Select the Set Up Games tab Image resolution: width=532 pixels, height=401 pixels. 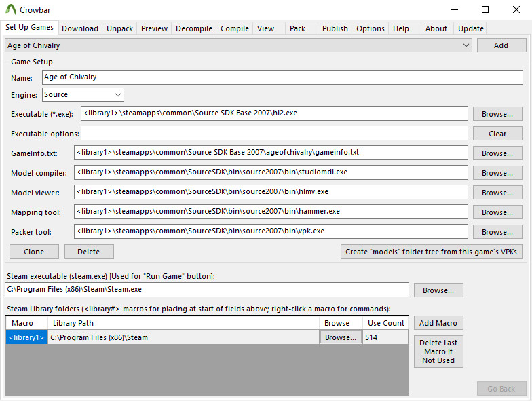30,27
